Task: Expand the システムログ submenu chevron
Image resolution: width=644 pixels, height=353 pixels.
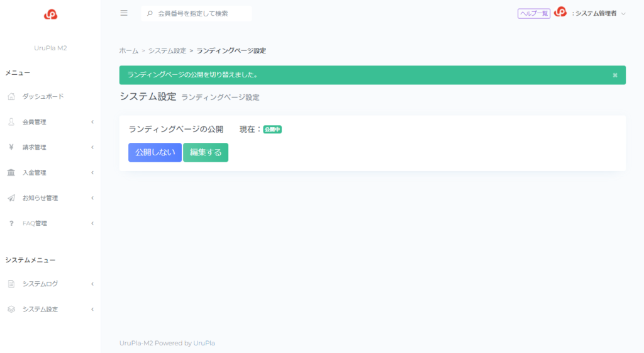Action: [92, 284]
